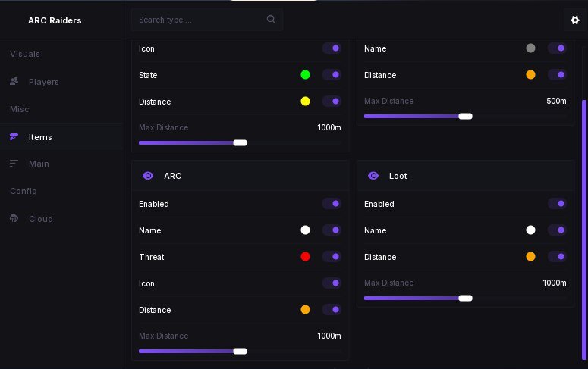Open the orange Loot Distance color swatch

tap(530, 257)
